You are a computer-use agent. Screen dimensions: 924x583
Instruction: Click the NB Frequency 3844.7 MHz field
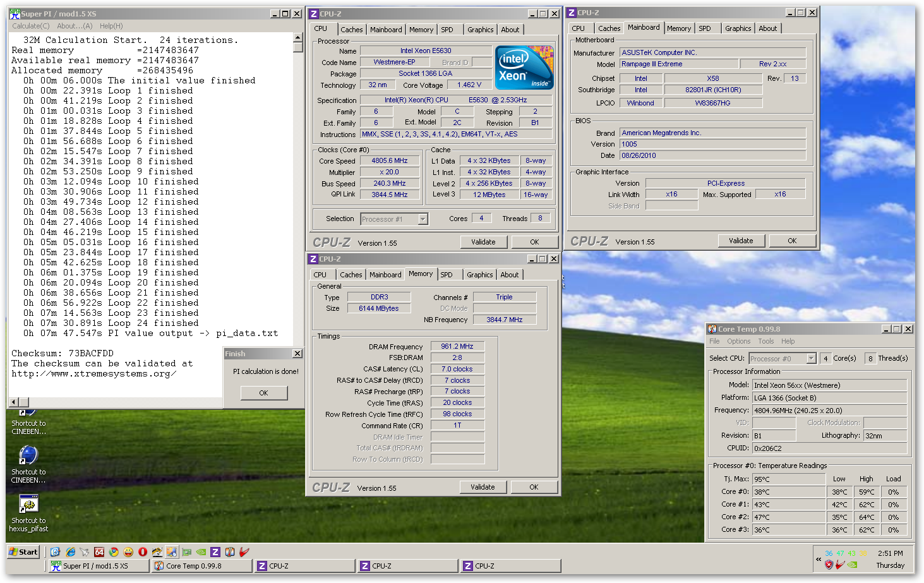pos(504,320)
